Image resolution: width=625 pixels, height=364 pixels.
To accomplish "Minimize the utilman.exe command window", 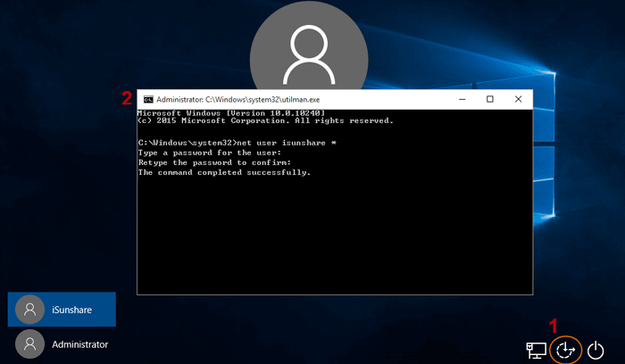I will [x=462, y=99].
